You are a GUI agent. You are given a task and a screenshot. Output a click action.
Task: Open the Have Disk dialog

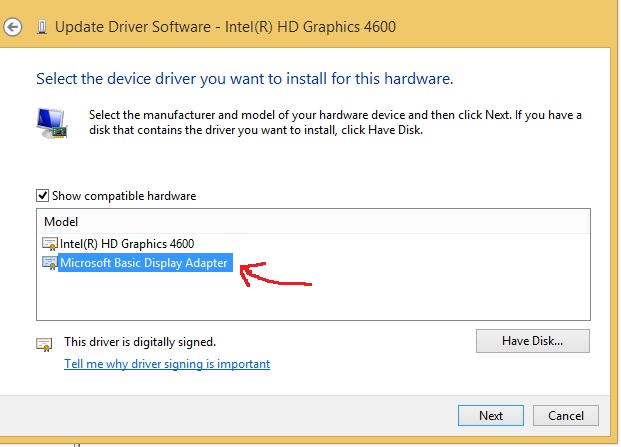coord(533,341)
